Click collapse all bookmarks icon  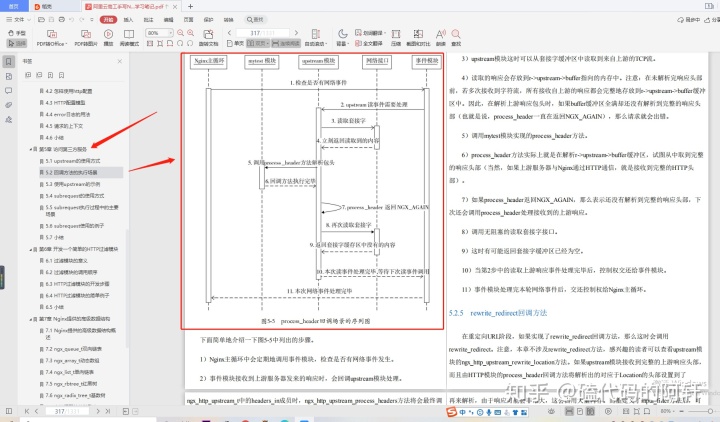[x=39, y=75]
